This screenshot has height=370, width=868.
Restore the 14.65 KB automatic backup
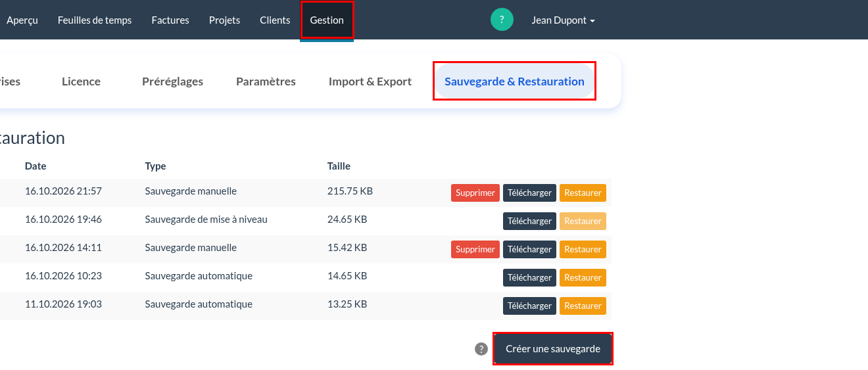point(583,277)
